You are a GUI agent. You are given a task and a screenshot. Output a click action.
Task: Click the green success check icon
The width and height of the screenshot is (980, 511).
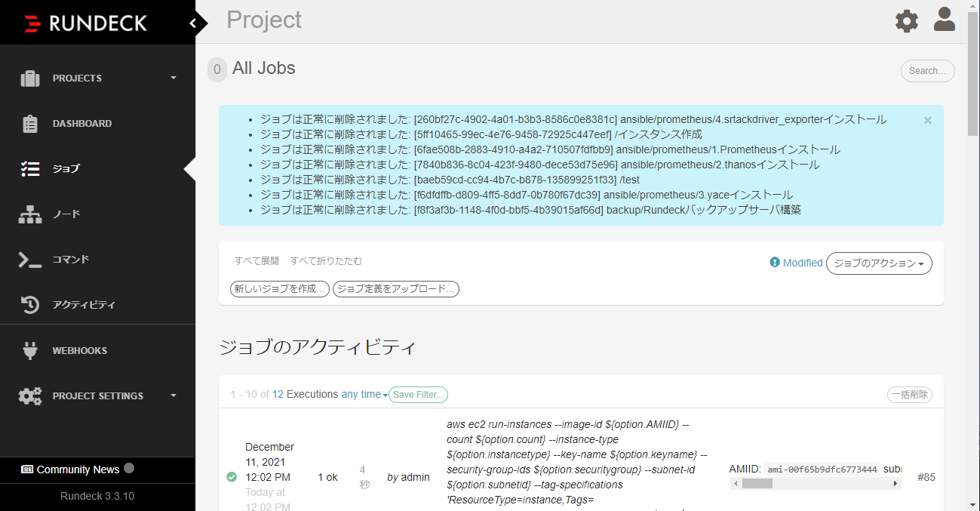click(232, 476)
